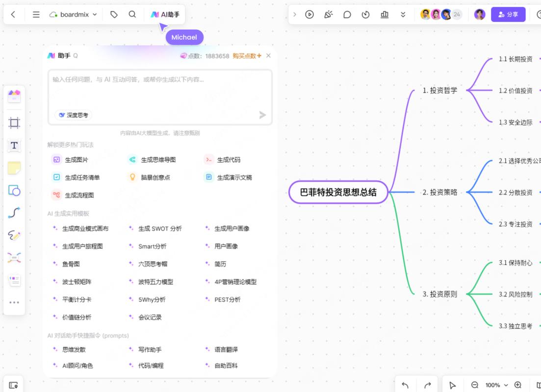Select 生成演示文稿 option
The height and width of the screenshot is (392, 541).
[x=228, y=177]
